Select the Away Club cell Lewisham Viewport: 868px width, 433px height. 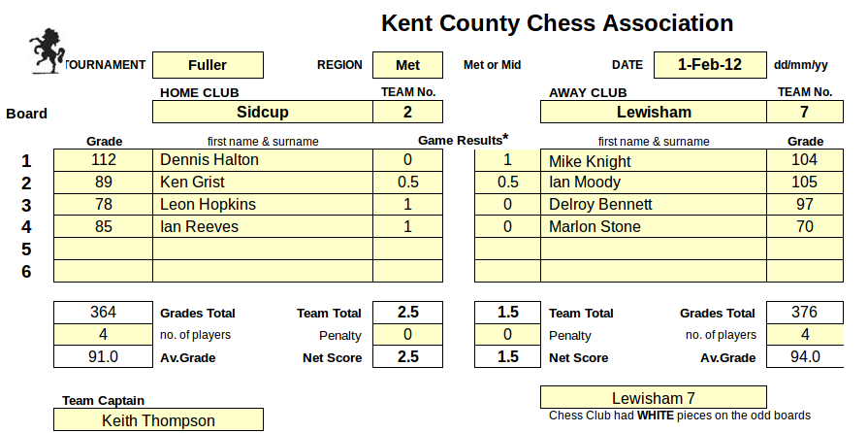[x=654, y=112]
